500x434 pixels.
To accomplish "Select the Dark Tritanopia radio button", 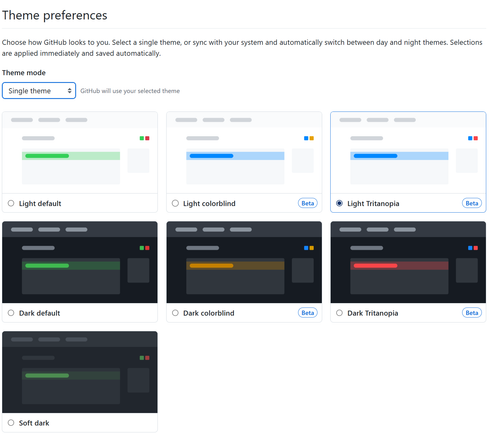I will [x=339, y=313].
